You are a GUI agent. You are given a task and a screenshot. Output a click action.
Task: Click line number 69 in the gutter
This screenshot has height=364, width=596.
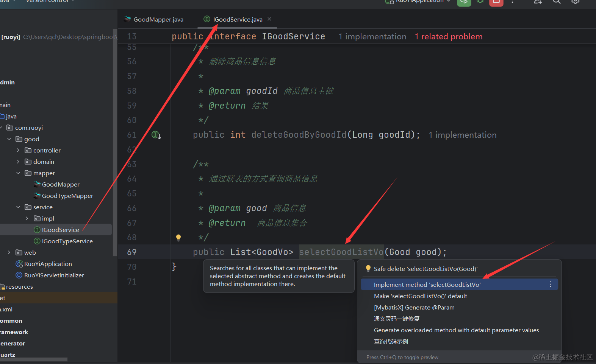132,252
